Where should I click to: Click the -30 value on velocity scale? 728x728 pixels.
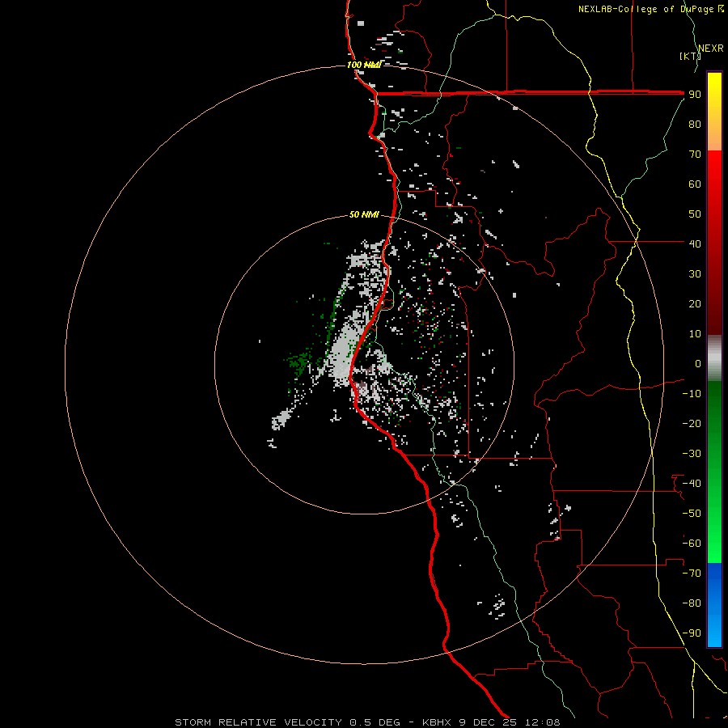[x=692, y=454]
